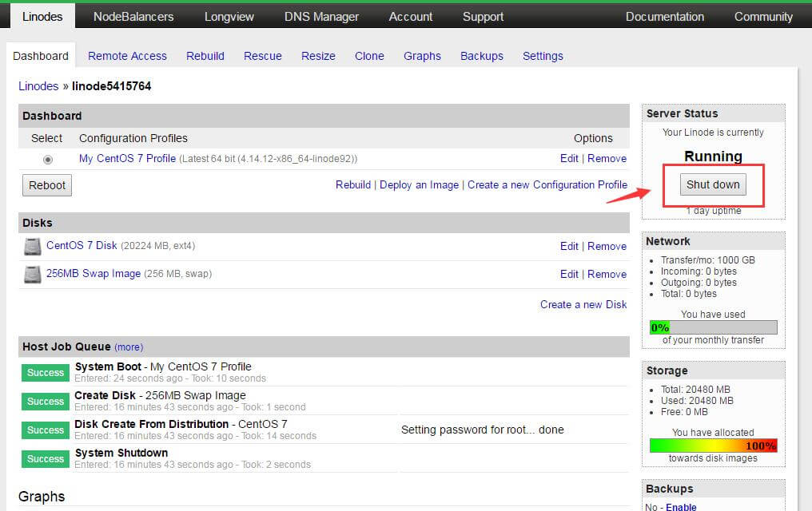This screenshot has height=511, width=812.
Task: Edit the CentOS 7 Disk
Action: [x=569, y=246]
